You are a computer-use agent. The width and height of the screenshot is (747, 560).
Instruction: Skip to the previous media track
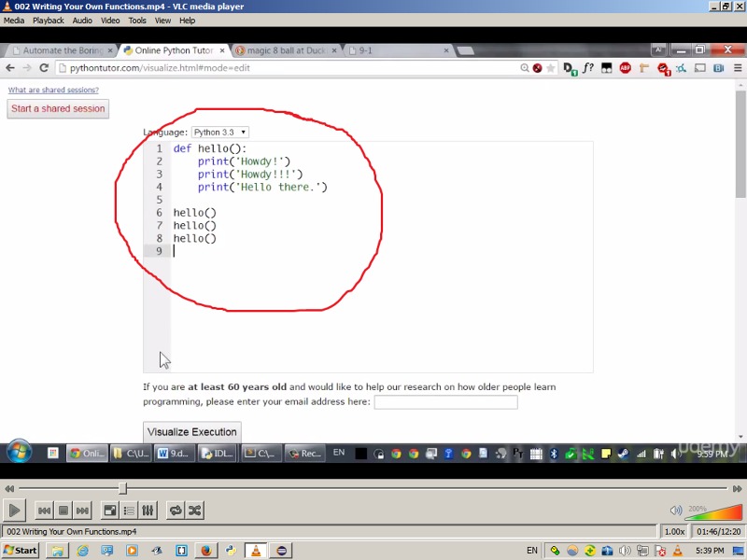[44, 511]
